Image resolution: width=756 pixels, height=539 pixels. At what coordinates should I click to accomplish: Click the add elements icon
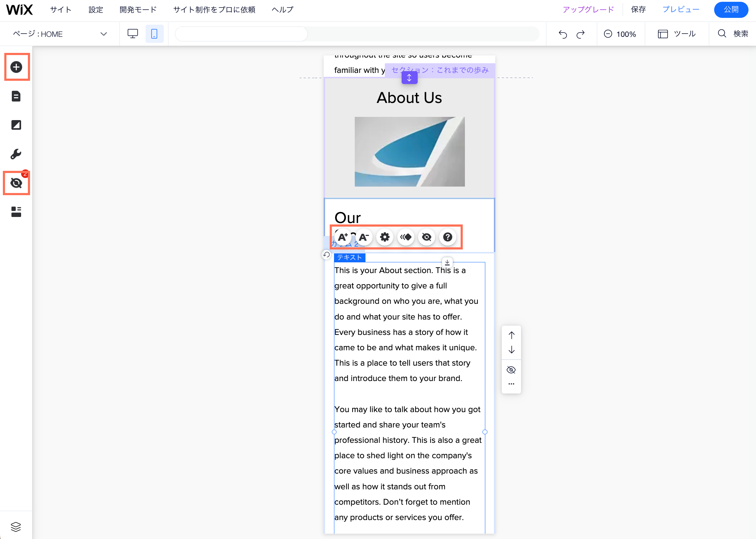[16, 67]
